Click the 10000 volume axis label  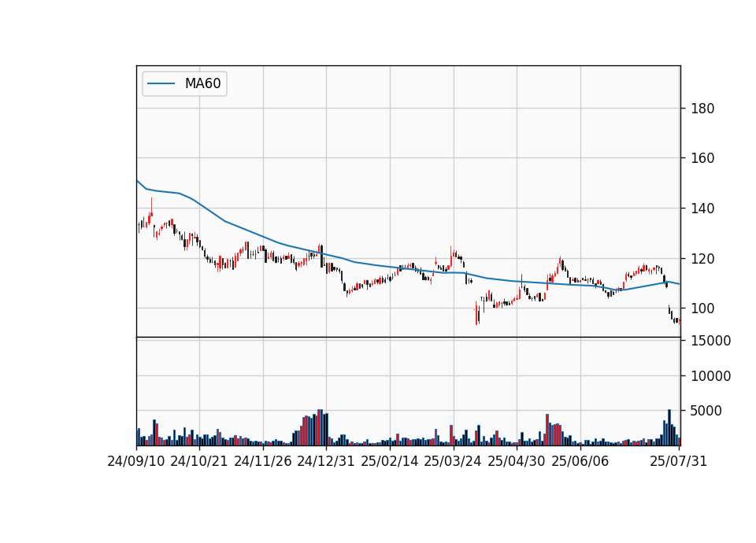(x=710, y=376)
